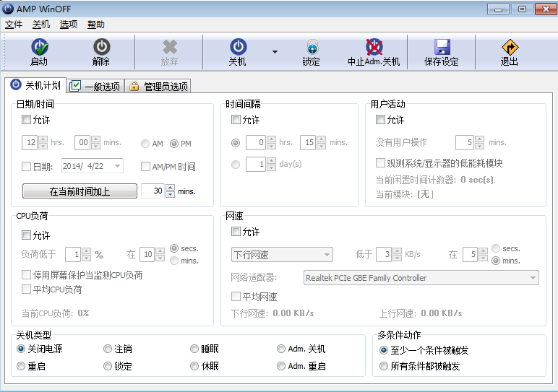Click the 解除 power icon in toolbar
This screenshot has height=392, width=558.
(101, 48)
